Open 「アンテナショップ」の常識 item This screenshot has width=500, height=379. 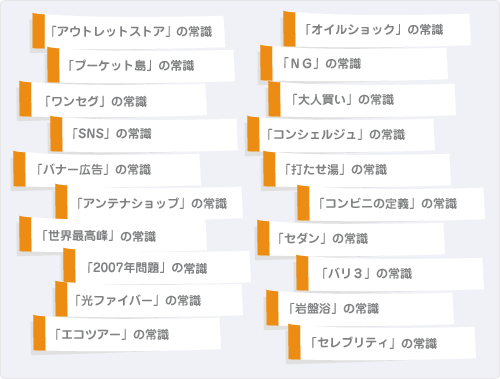tap(149, 203)
